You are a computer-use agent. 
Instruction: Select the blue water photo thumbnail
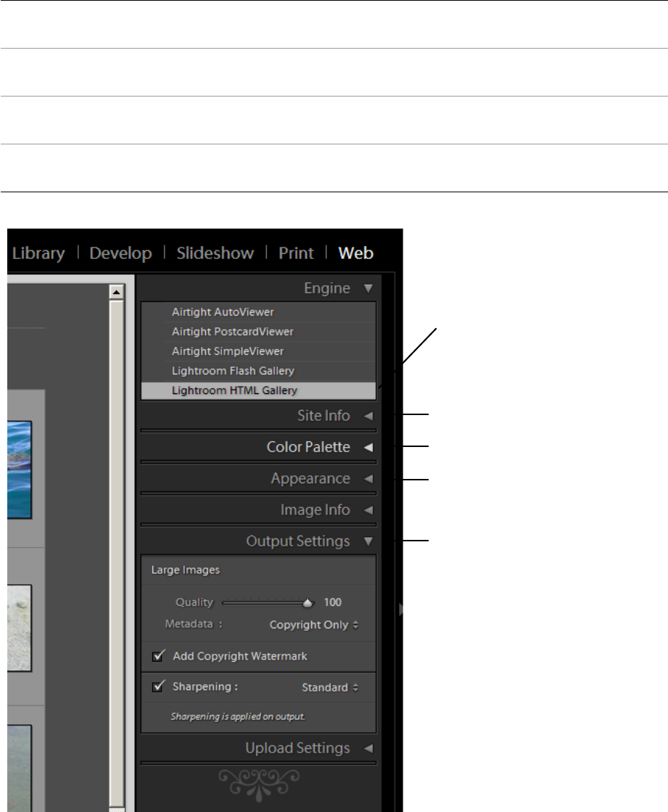tap(19, 469)
